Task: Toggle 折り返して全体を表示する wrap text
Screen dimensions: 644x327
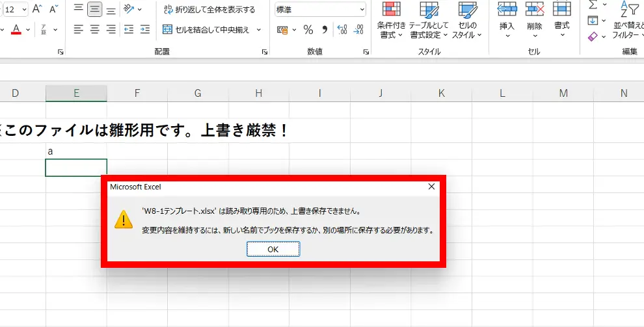Action: [209, 9]
